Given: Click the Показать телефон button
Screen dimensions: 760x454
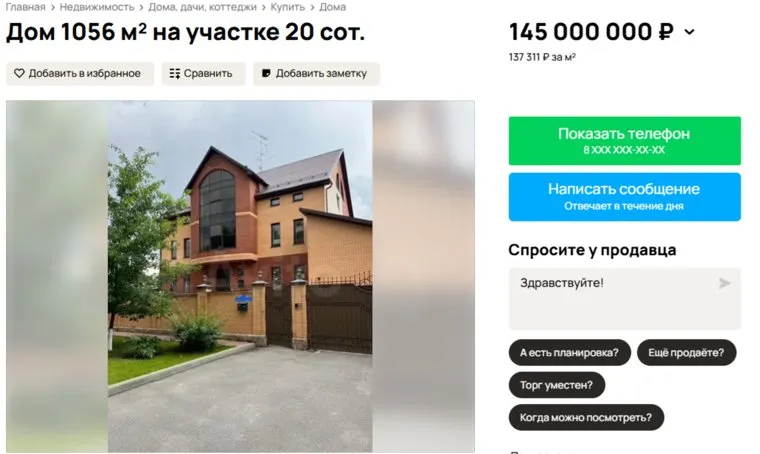Looking at the screenshot, I should [x=624, y=141].
